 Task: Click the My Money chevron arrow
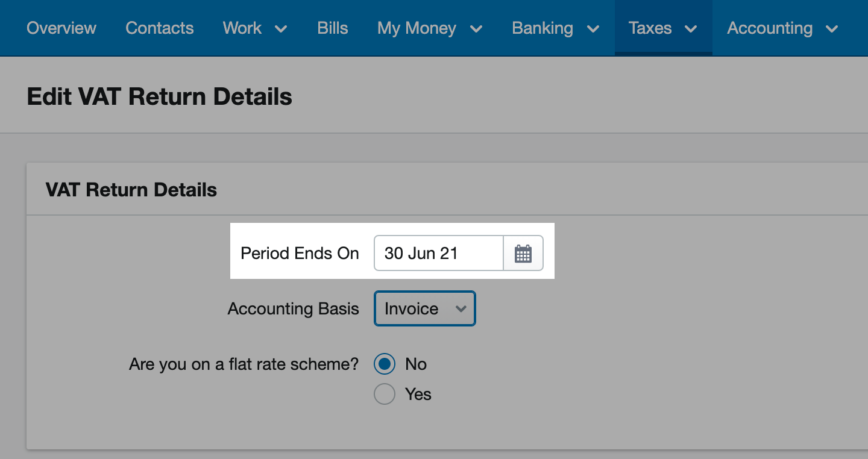coord(476,28)
